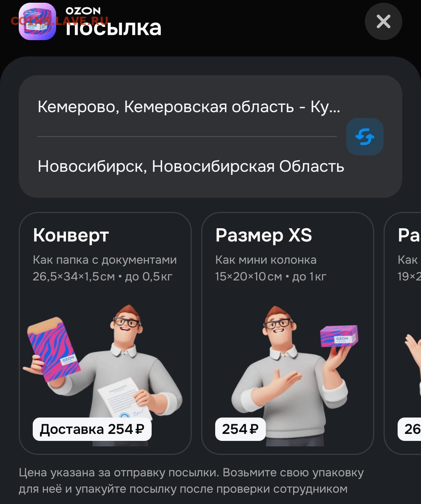Tap the 254 ₽ badge on Размер XS
Viewport: 421px width, 504px height.
coord(240,429)
